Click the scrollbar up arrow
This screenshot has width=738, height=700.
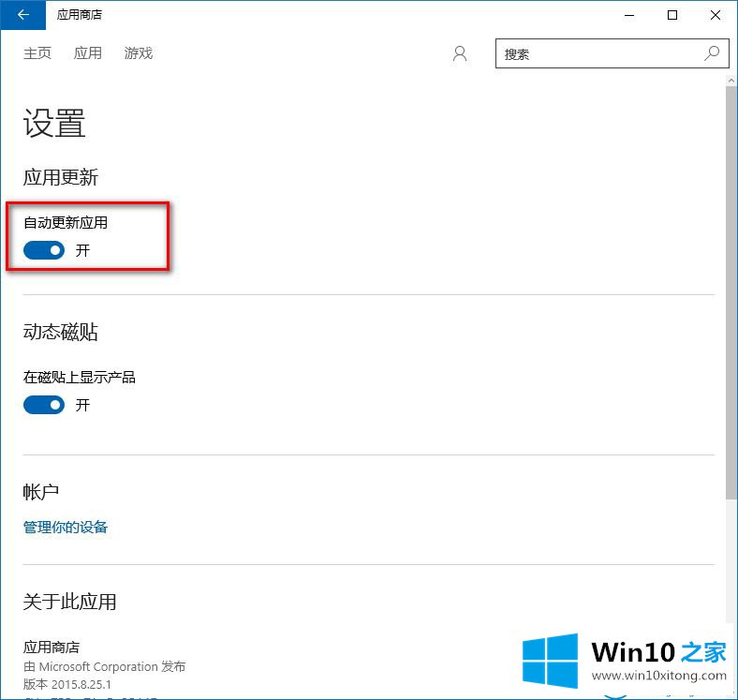pyautogui.click(x=731, y=81)
